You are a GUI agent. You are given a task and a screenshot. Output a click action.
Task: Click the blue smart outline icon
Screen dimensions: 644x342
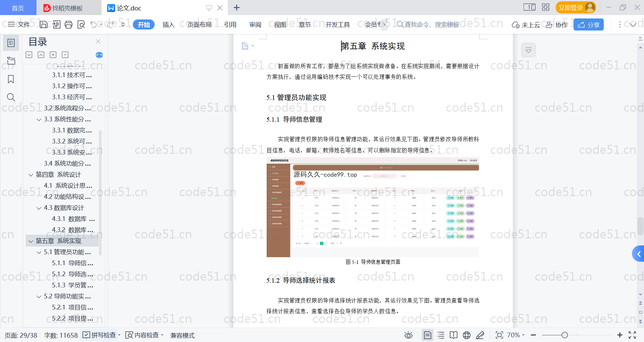[99, 55]
